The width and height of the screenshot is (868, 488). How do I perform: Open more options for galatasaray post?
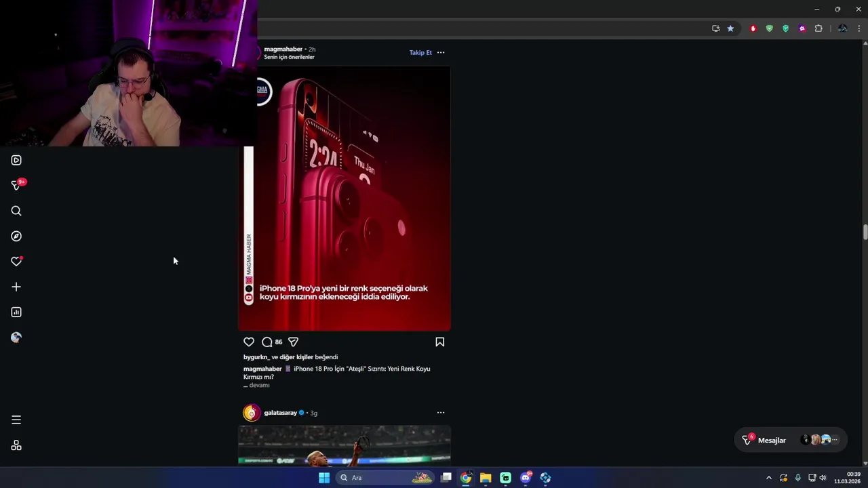441,413
